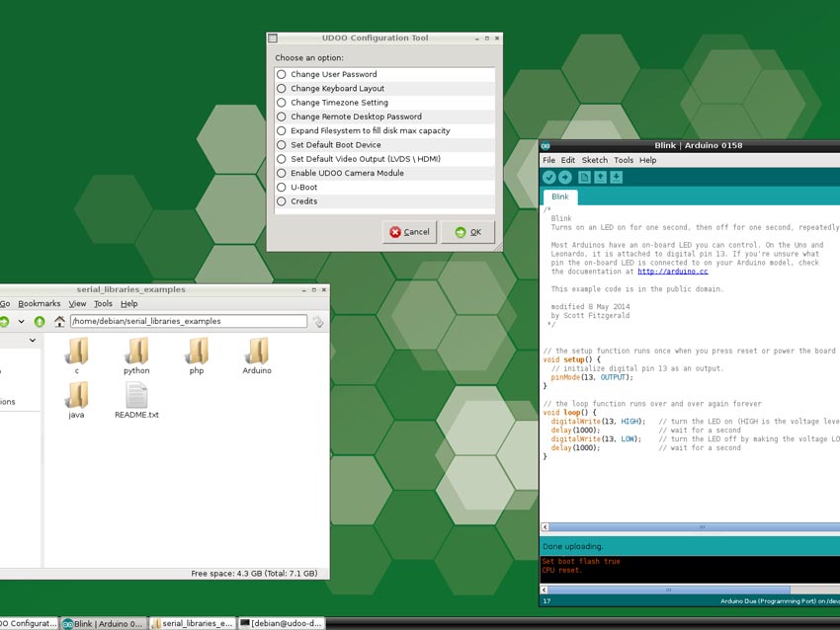Click the Blink Arduino taskbar button
The width and height of the screenshot is (840, 630).
(103, 623)
